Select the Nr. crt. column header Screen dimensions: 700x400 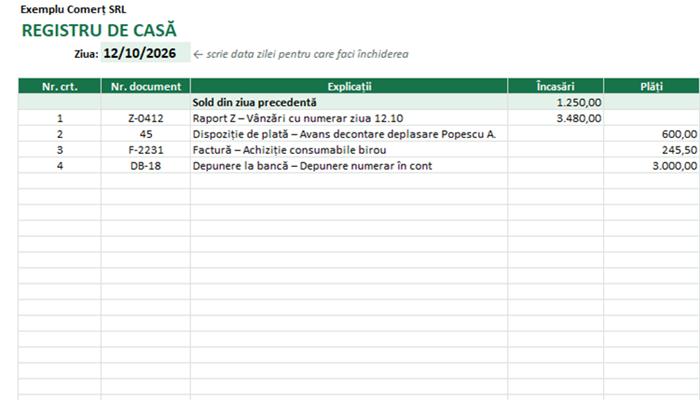click(x=60, y=86)
